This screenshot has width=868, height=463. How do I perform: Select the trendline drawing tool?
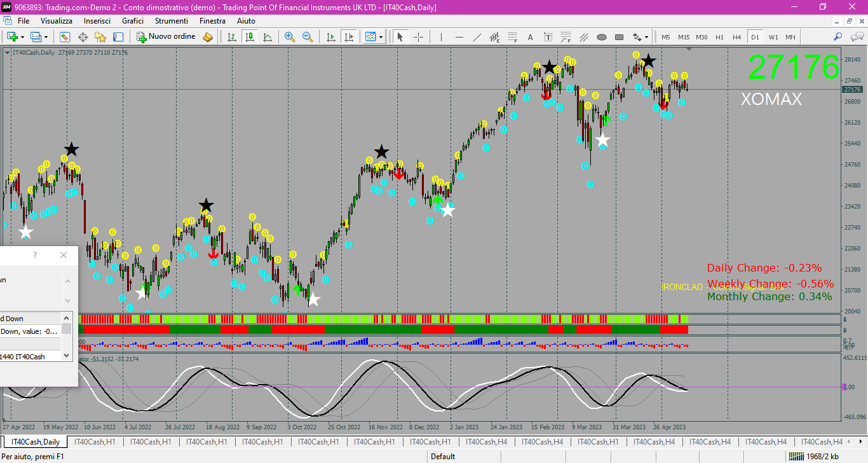[x=477, y=37]
